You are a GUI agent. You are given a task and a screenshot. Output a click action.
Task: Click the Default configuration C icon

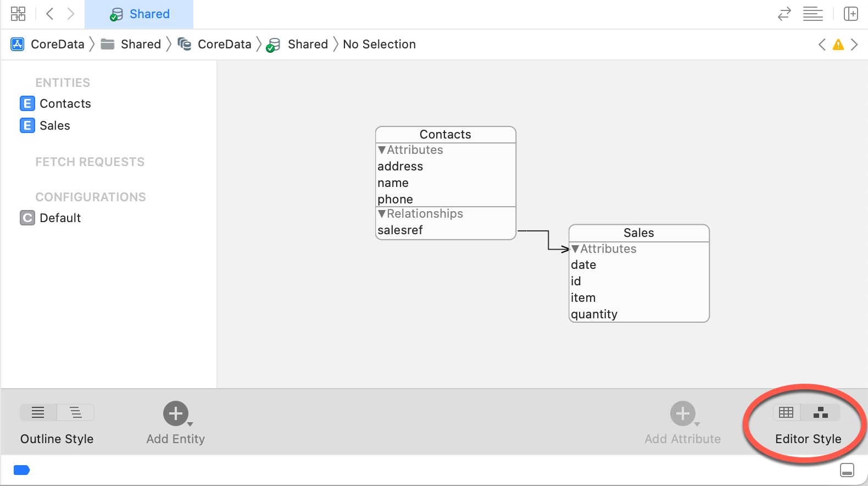(27, 218)
